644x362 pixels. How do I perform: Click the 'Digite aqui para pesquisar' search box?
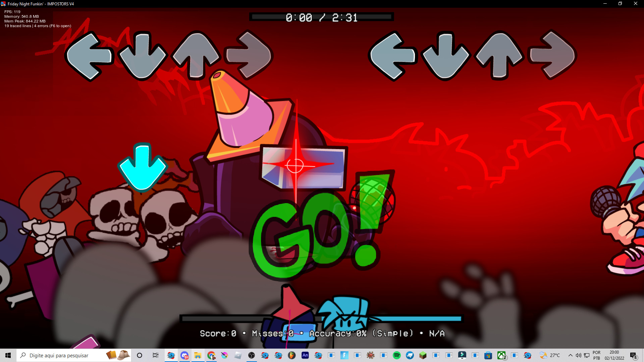click(x=74, y=355)
